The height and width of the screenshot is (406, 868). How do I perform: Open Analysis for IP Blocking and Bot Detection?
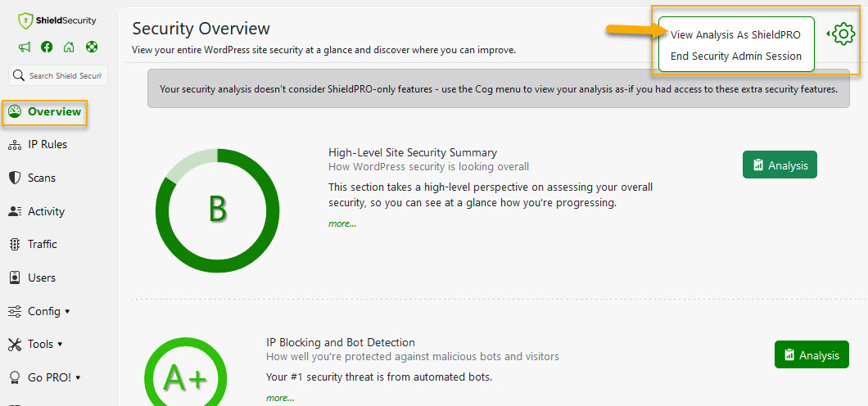pos(811,354)
